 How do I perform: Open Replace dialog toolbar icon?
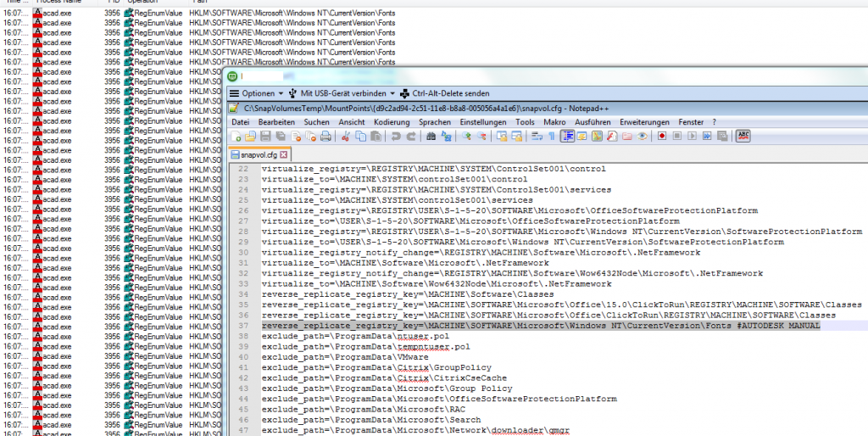pyautogui.click(x=446, y=137)
